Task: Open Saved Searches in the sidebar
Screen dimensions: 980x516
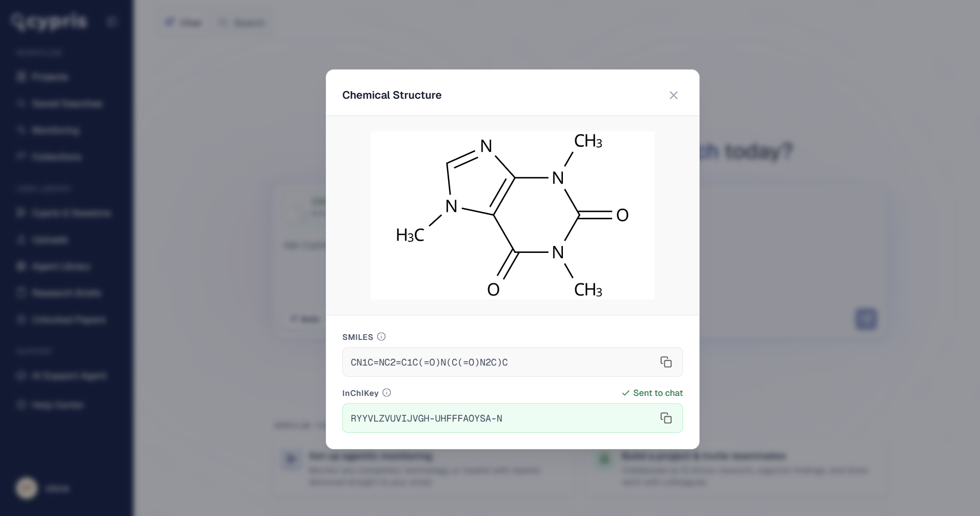Action: coord(67,104)
